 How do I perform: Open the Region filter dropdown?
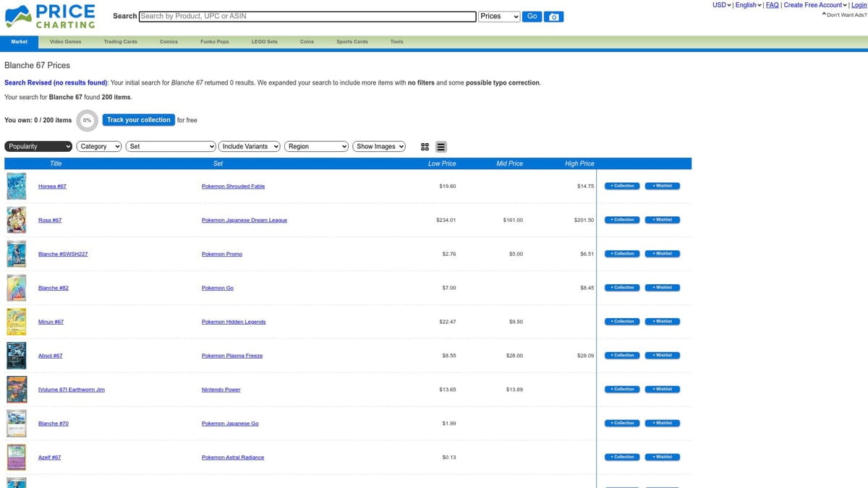[x=318, y=146]
